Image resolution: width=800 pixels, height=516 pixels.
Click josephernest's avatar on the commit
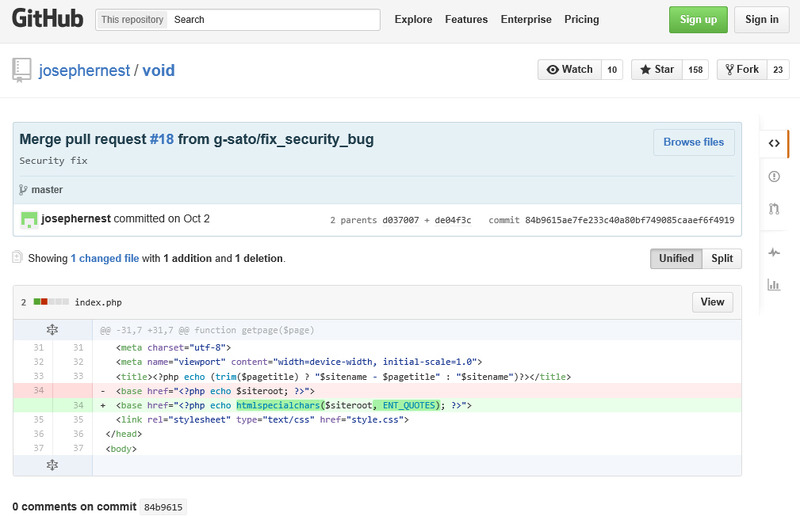click(29, 219)
